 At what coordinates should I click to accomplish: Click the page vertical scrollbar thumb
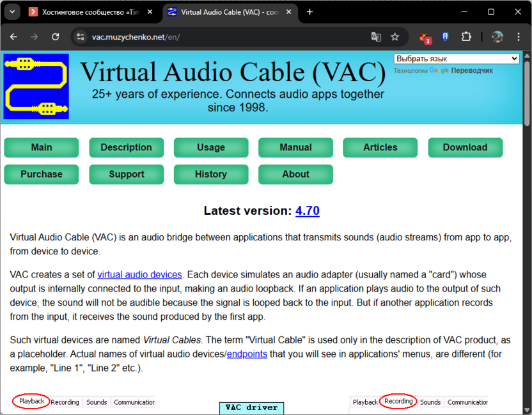527,93
